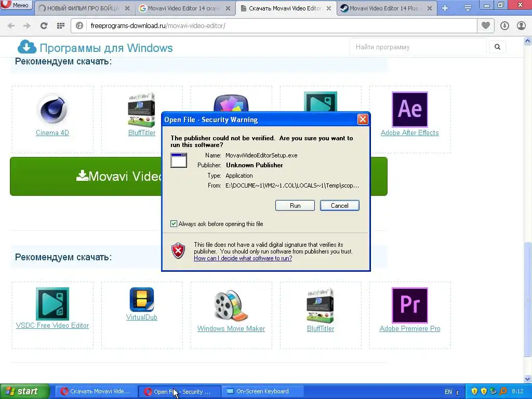Bookmark page with the heart icon

click(486, 25)
